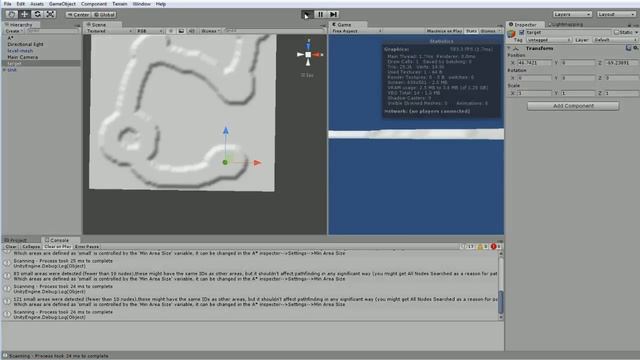This screenshot has height=360, width=640.
Task: Click Position X field
Action: [534, 63]
